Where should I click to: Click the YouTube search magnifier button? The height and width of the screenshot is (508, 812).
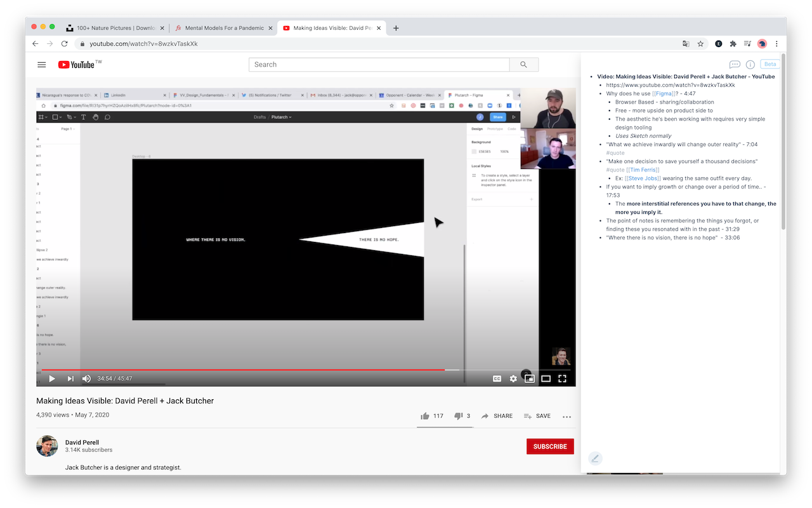point(523,65)
